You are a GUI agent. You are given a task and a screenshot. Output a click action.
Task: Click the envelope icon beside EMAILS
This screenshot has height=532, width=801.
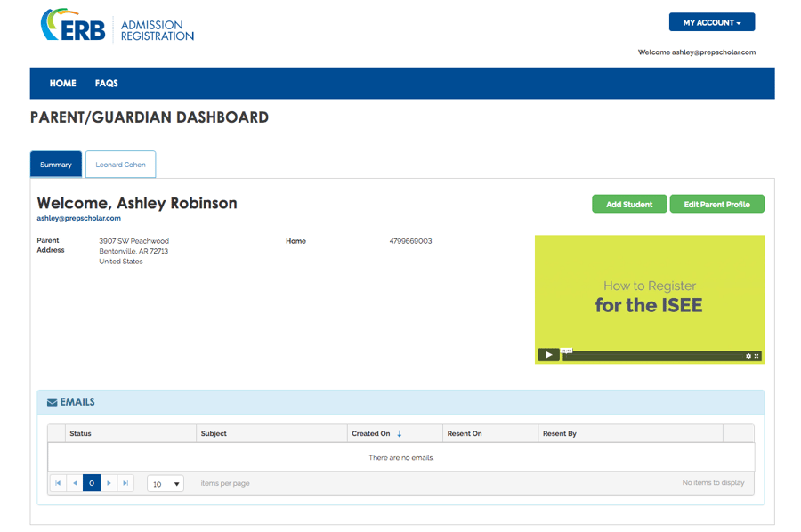[x=53, y=402]
